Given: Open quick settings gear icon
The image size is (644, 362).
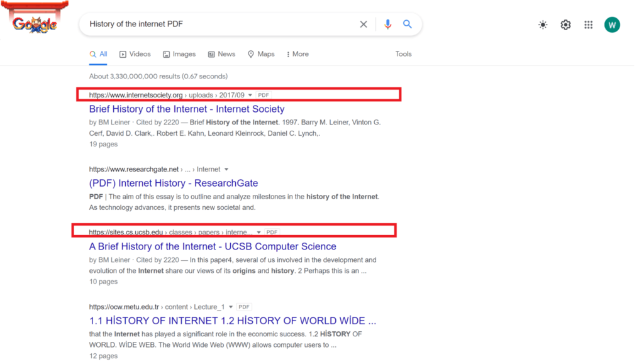Looking at the screenshot, I should pyautogui.click(x=565, y=25).
